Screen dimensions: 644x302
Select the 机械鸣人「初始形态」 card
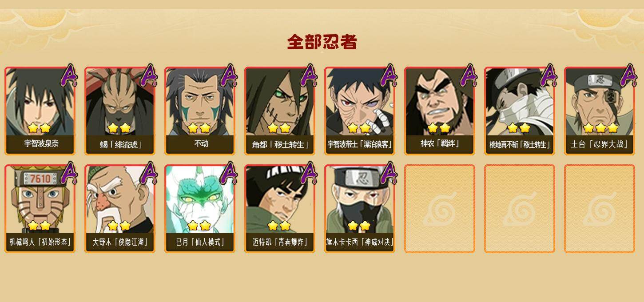pos(40,209)
